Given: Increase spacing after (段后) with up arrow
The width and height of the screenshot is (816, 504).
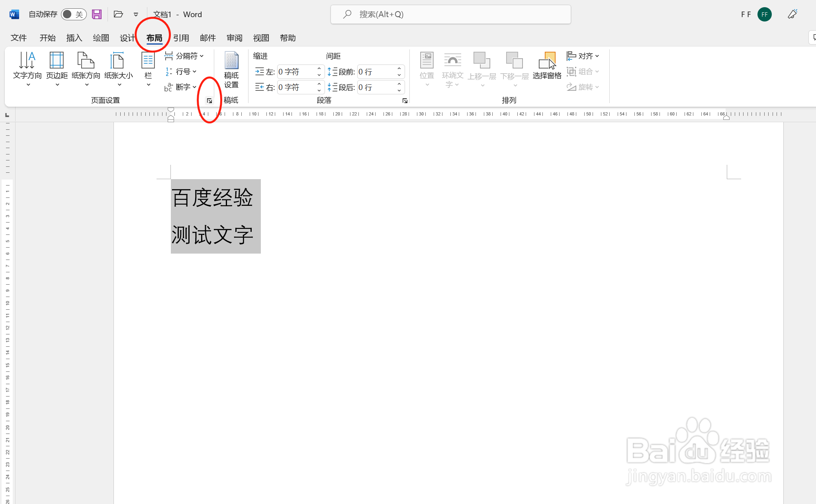Looking at the screenshot, I should click(399, 84).
